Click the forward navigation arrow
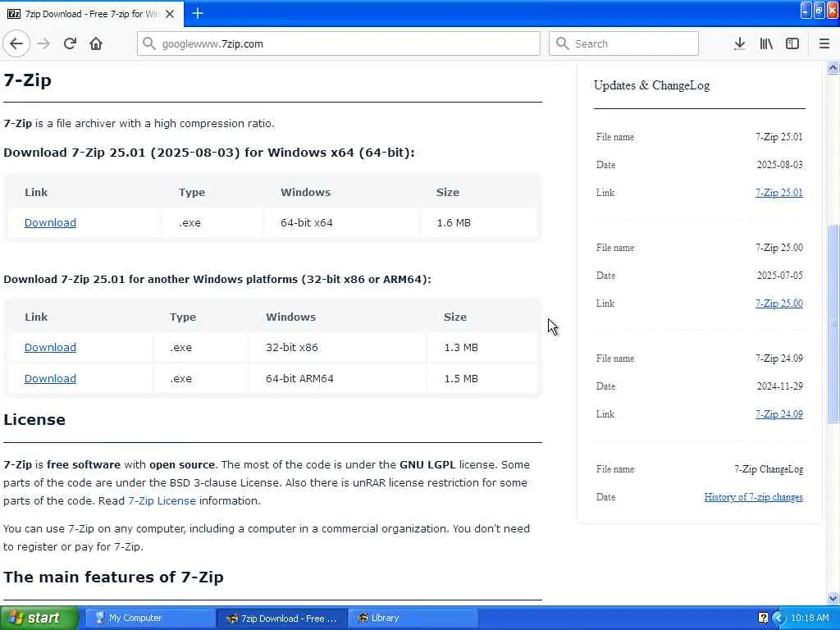Viewport: 840px width, 630px height. coord(44,43)
